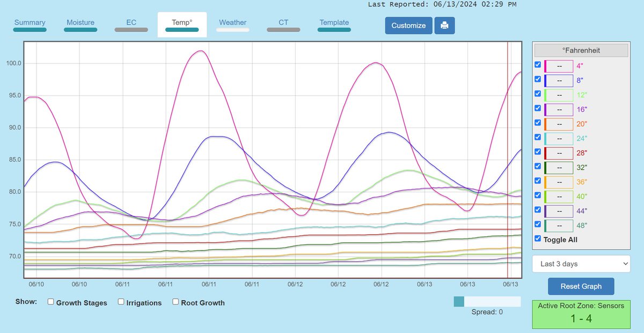Enable the Growth Stages overlay
Viewport: 644px width, 333px height.
tap(50, 302)
